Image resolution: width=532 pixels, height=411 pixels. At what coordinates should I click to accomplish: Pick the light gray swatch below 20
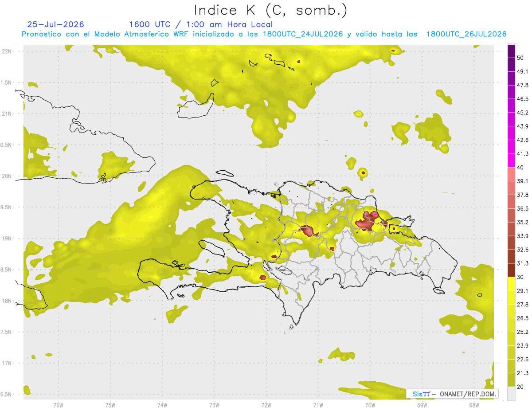[511, 394]
